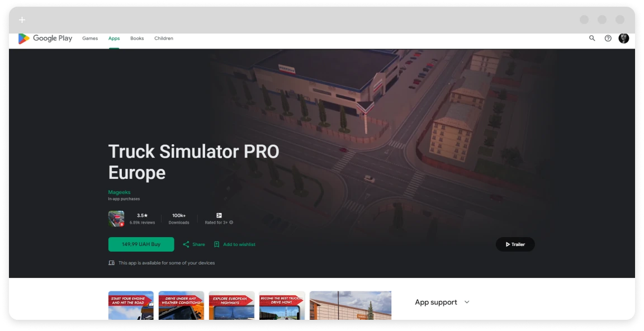The height and width of the screenshot is (331, 644).
Task: Go to the Children tab
Action: click(x=164, y=39)
